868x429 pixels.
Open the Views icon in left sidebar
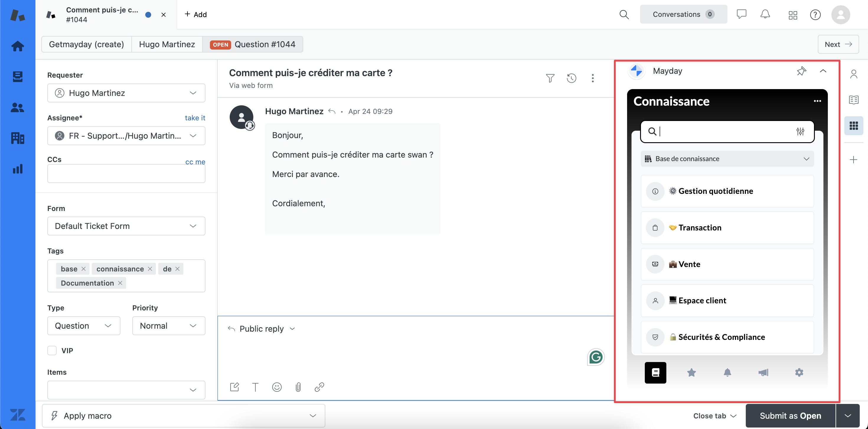tap(17, 77)
